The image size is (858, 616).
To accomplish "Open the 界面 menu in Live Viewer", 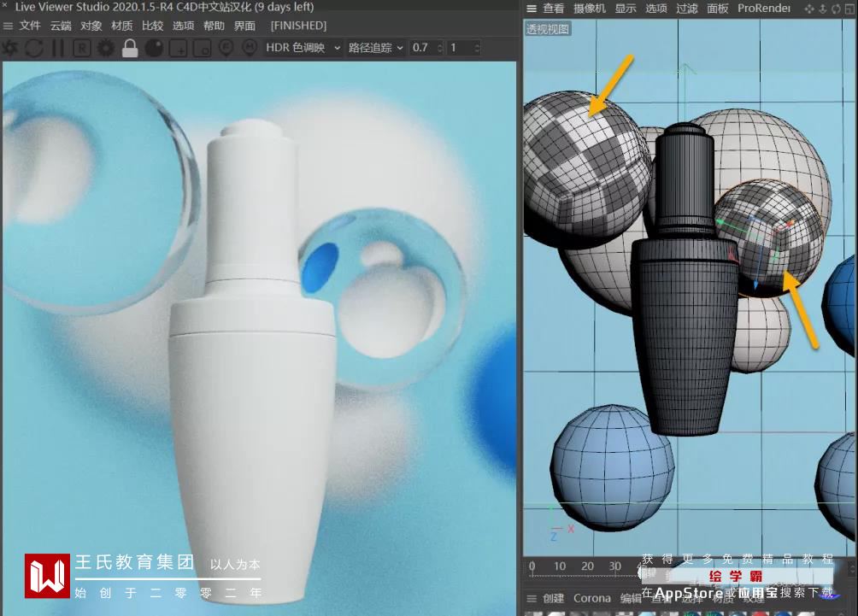I will click(244, 26).
